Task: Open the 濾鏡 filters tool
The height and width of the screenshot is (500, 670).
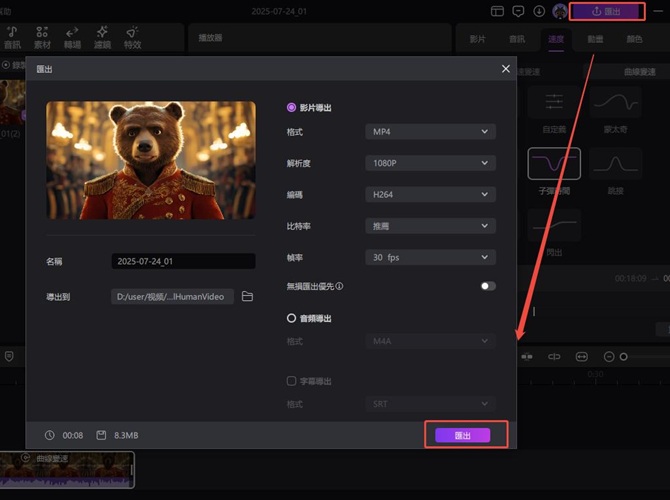Action: coord(102,38)
